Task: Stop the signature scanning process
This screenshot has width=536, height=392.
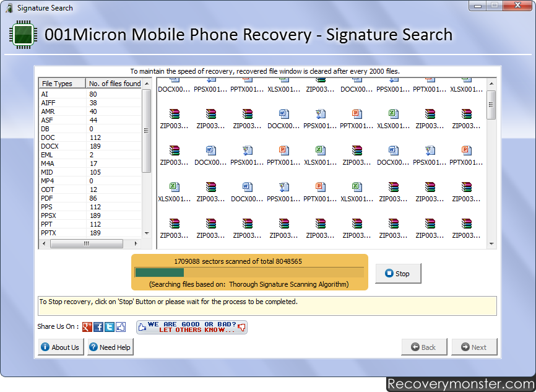Action: click(x=398, y=273)
